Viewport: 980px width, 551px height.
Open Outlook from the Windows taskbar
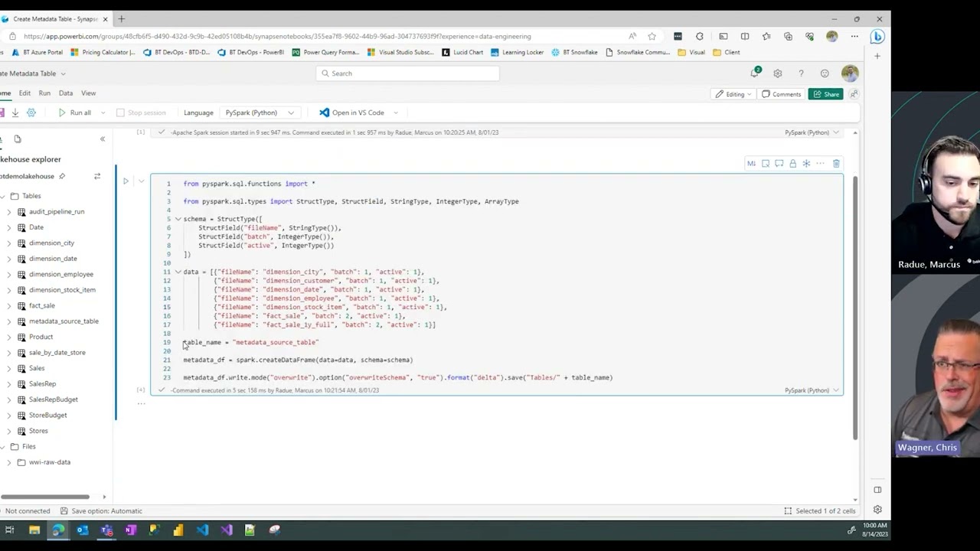[x=82, y=530]
